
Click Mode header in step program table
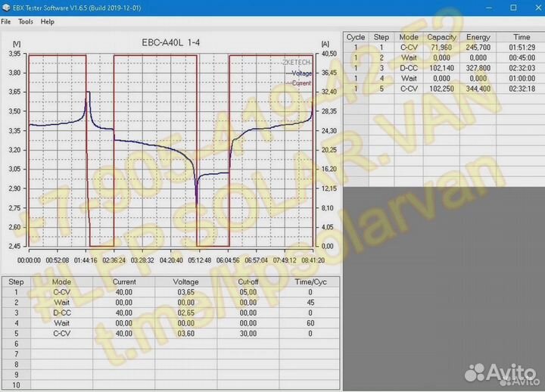(61, 282)
